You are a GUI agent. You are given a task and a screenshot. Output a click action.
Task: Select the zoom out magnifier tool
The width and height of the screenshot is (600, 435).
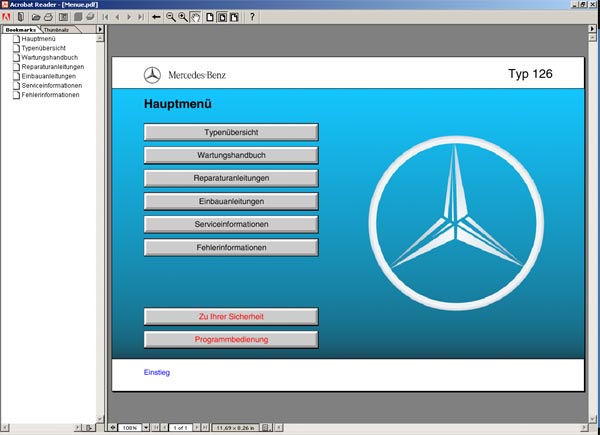[171, 17]
